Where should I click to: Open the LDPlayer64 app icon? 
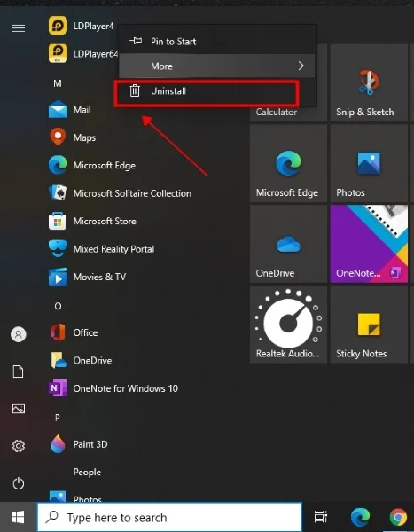point(58,53)
